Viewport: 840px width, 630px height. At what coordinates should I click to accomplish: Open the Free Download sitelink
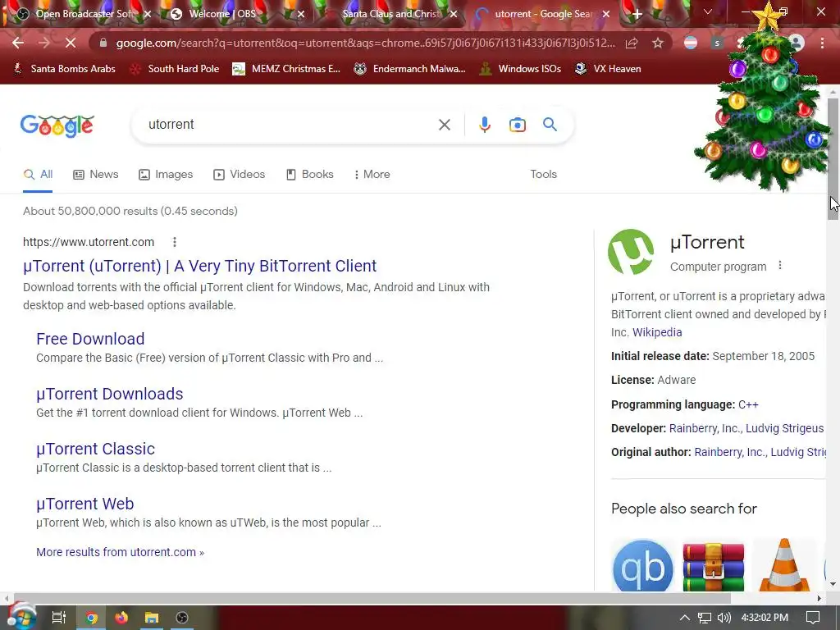tap(90, 339)
